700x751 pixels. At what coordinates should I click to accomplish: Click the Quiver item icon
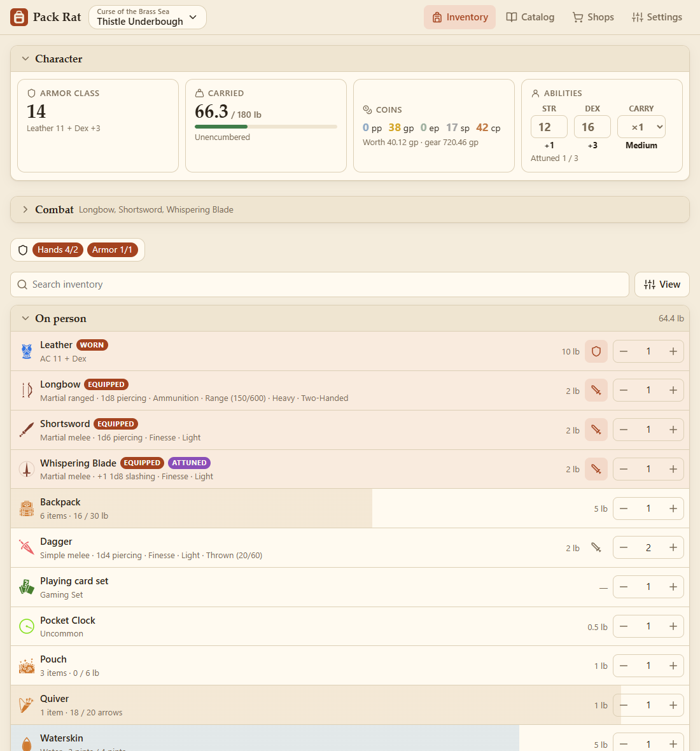27,705
